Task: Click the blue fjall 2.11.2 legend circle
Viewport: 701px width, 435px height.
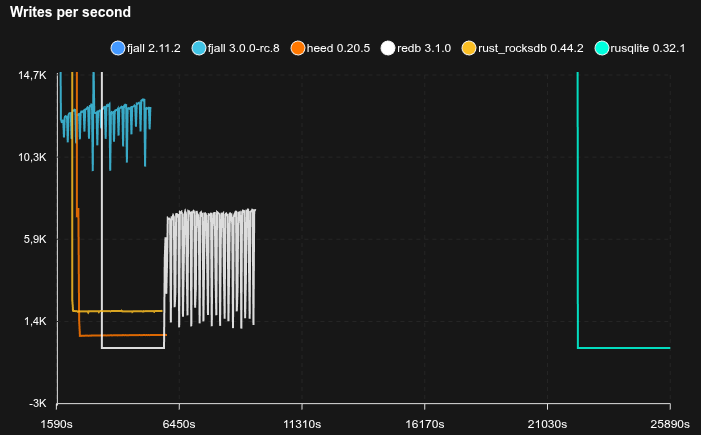Action: [118, 48]
